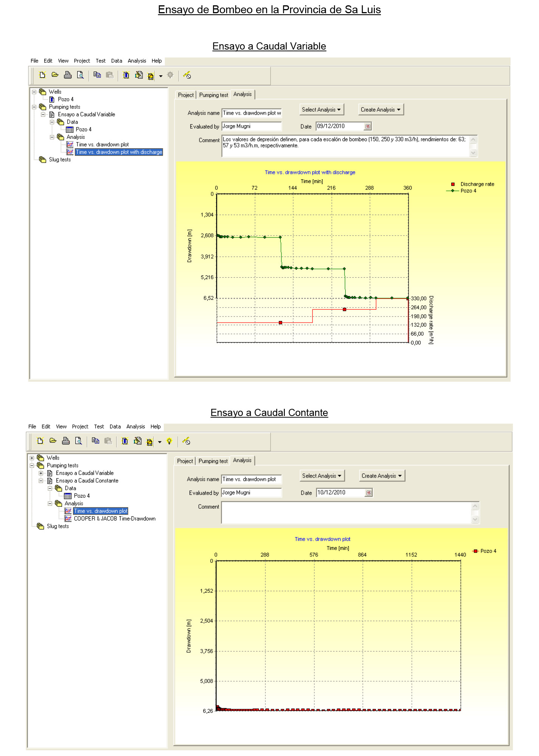Collapse Data folder node in lower tree
Viewport: 539px width, 756px height.
pyautogui.click(x=50, y=488)
